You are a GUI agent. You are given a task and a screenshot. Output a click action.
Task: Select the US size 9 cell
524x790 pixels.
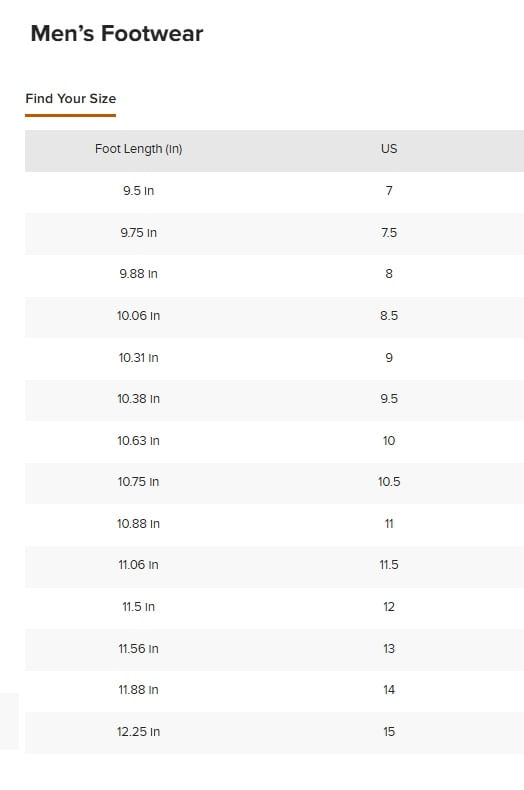pyautogui.click(x=389, y=358)
